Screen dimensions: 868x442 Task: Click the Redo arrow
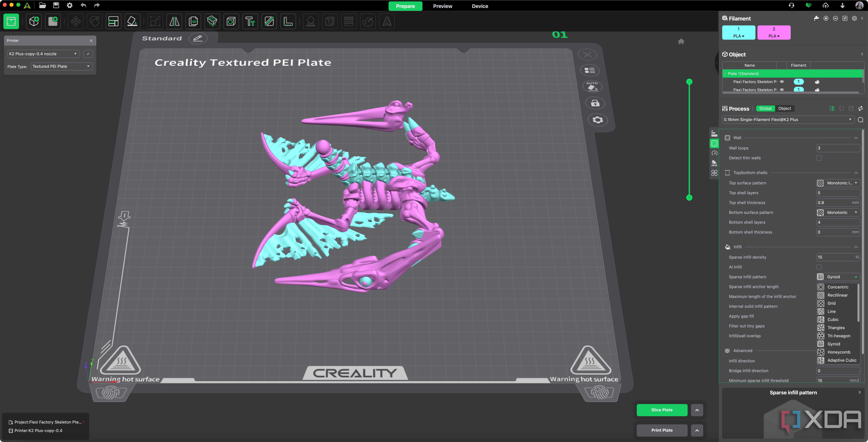(x=97, y=5)
